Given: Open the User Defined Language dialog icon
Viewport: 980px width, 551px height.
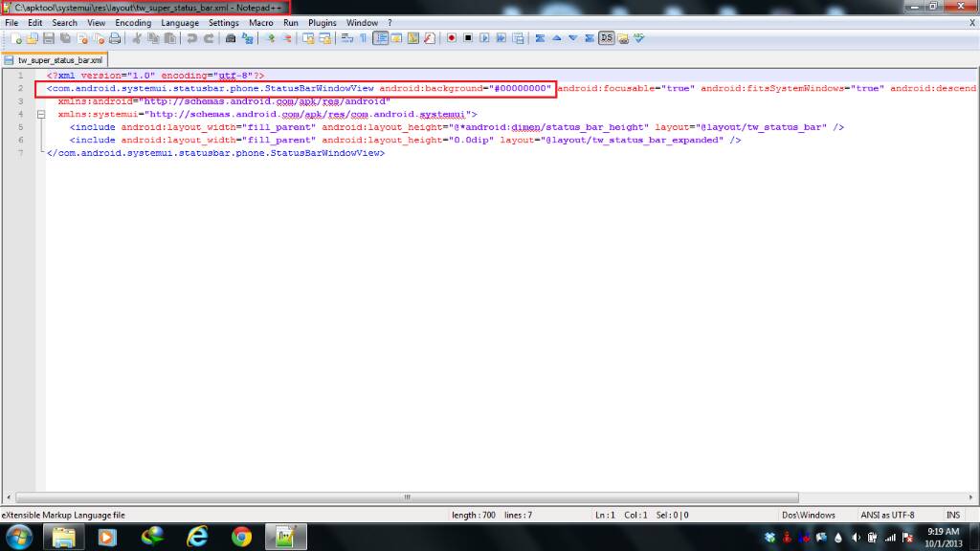Looking at the screenshot, I should tap(396, 38).
